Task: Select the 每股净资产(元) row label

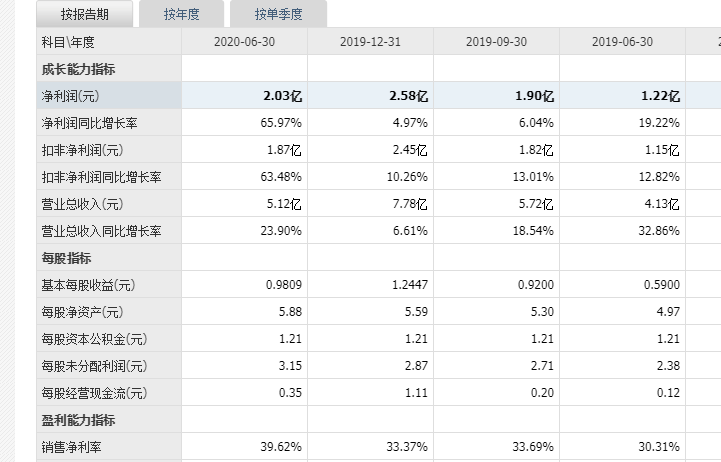Action: click(x=82, y=312)
